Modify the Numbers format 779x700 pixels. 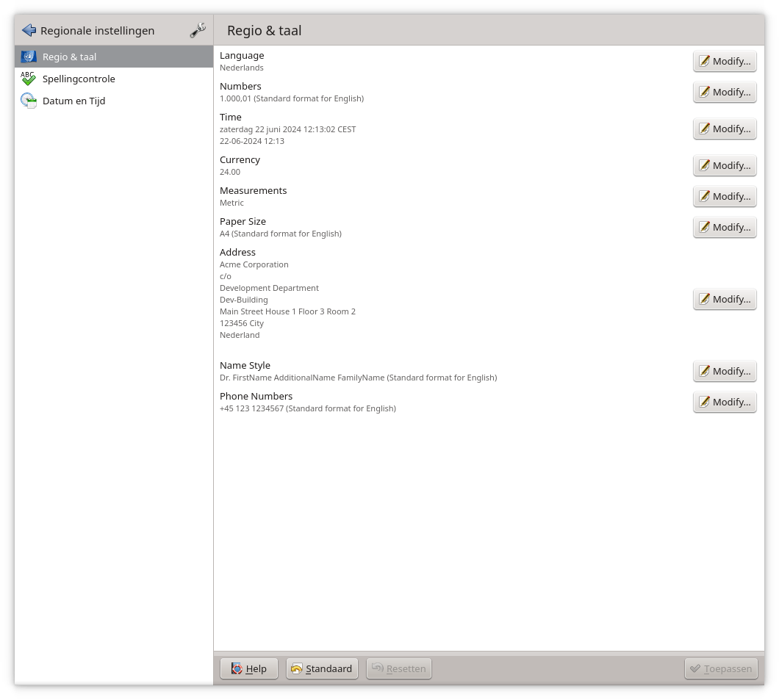coord(725,92)
